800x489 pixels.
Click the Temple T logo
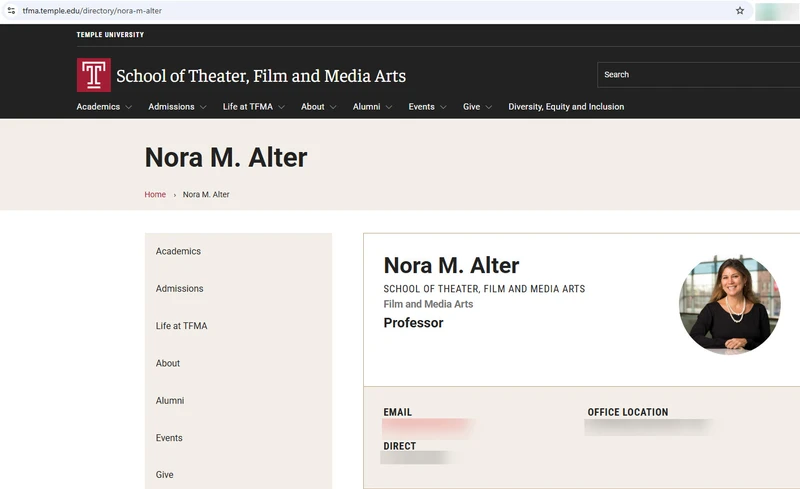click(93, 75)
